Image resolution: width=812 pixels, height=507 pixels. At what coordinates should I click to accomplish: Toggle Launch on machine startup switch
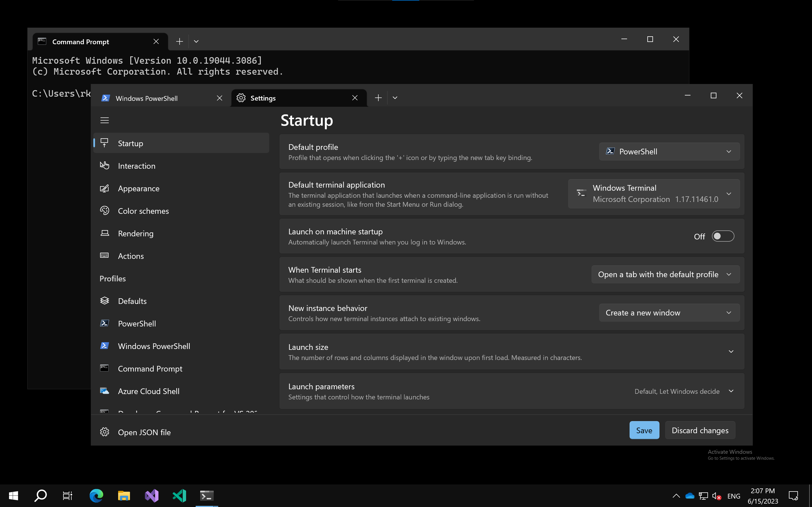722,236
